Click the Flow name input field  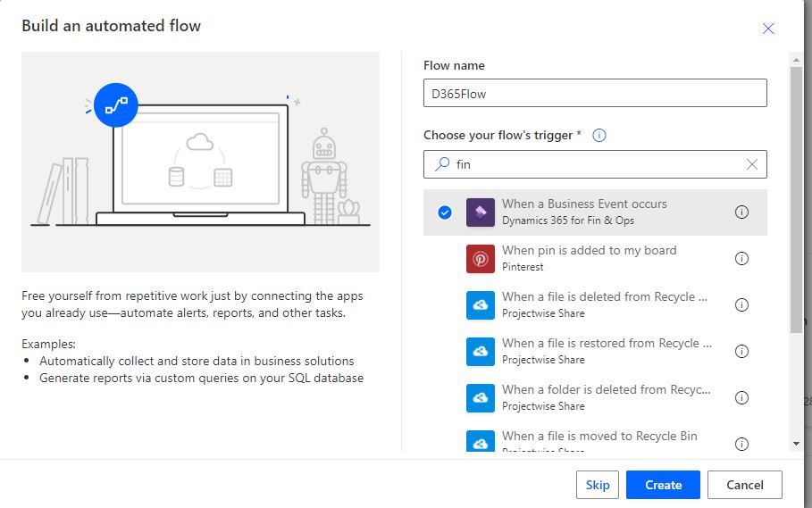tap(595, 93)
